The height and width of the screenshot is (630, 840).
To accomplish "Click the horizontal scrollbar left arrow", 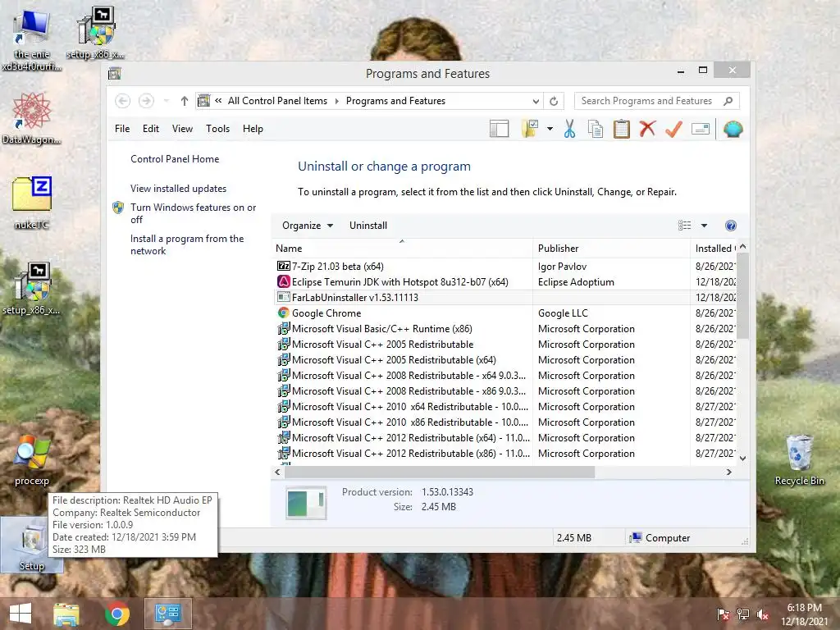I will click(277, 472).
